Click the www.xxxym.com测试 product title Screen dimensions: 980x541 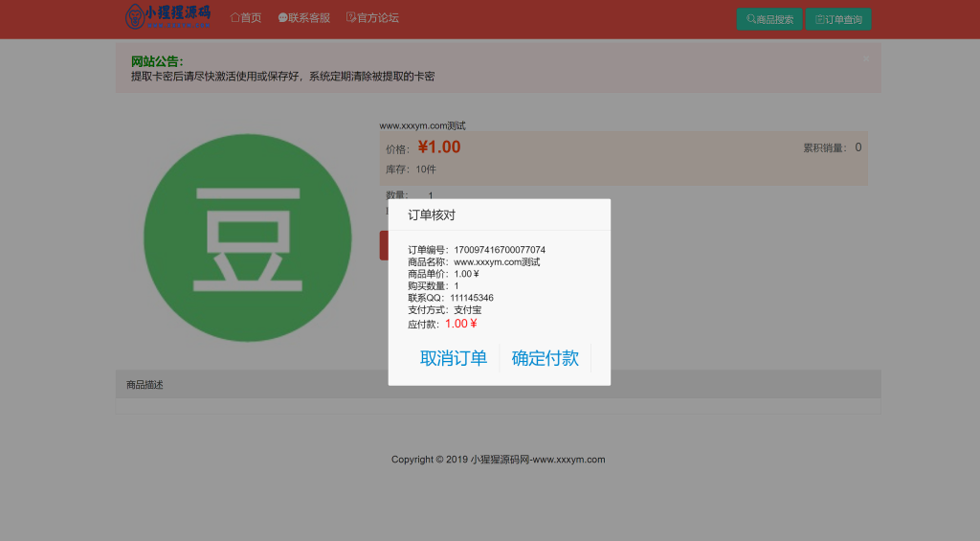pos(422,125)
